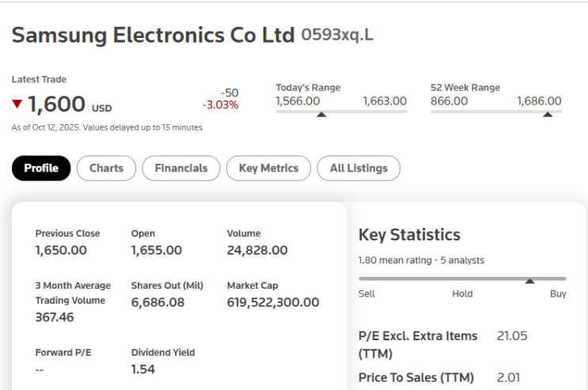Click Shares Out value 6,686.08
Screen dimensions: 588x390
point(157,302)
